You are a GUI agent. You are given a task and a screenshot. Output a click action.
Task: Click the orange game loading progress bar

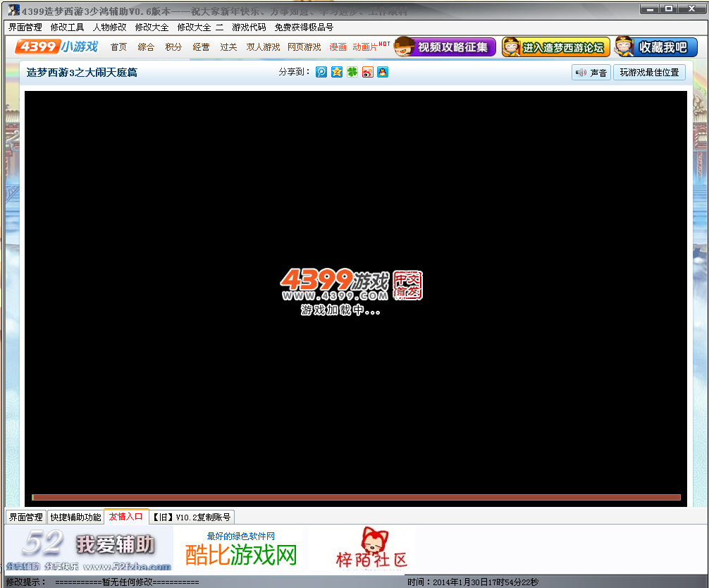tap(357, 498)
